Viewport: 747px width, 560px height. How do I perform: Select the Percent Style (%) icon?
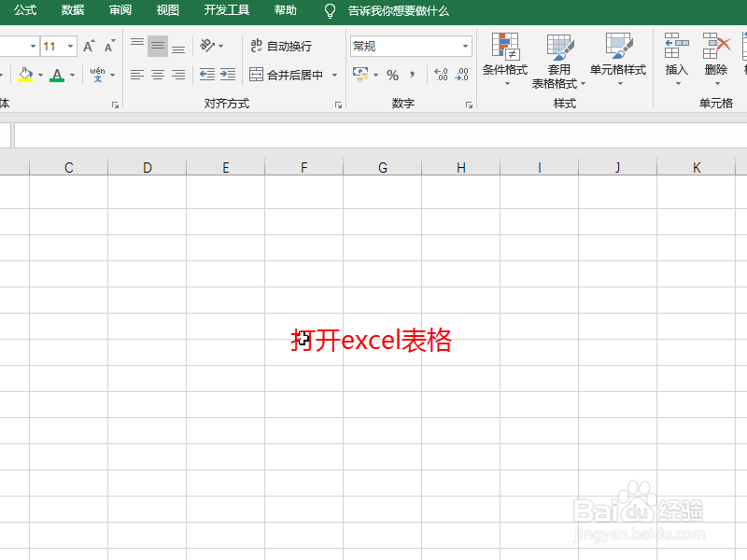[393, 74]
